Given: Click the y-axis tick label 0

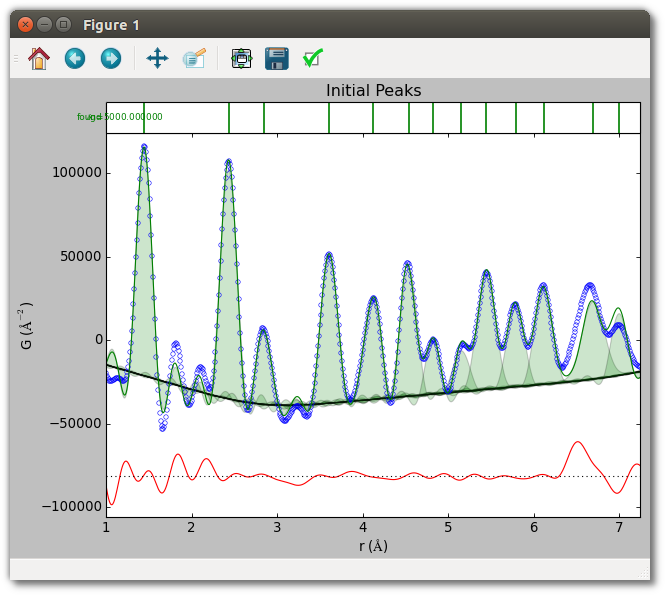Looking at the screenshot, I should pyautogui.click(x=99, y=340).
